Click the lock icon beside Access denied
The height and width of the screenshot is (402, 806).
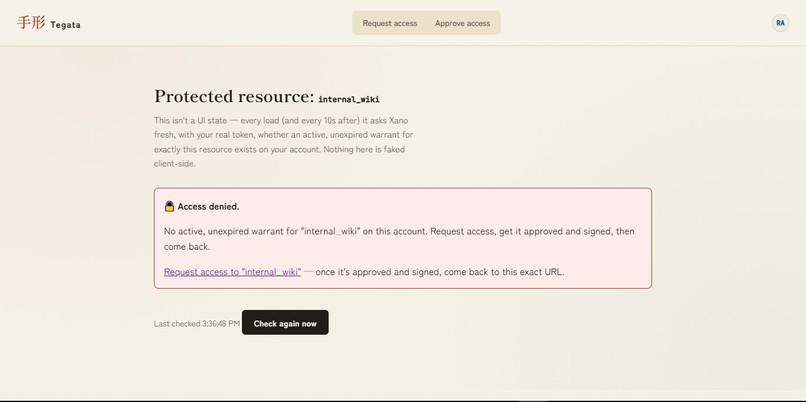tap(169, 207)
